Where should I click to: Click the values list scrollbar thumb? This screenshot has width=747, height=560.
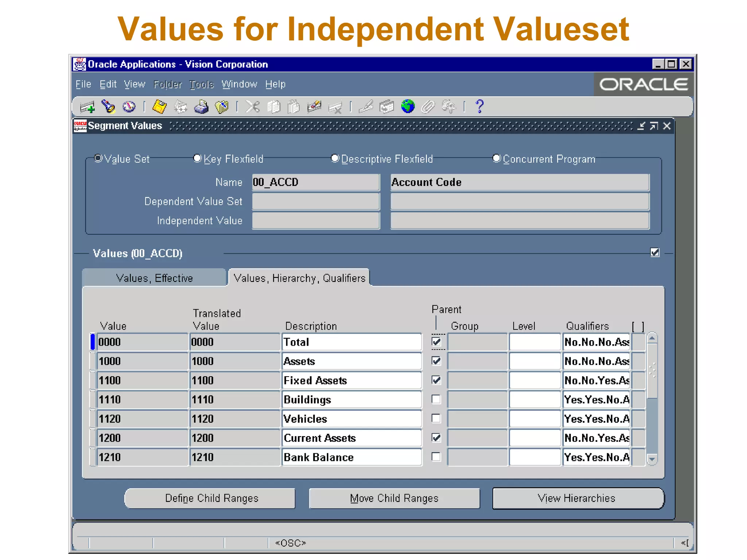(652, 371)
